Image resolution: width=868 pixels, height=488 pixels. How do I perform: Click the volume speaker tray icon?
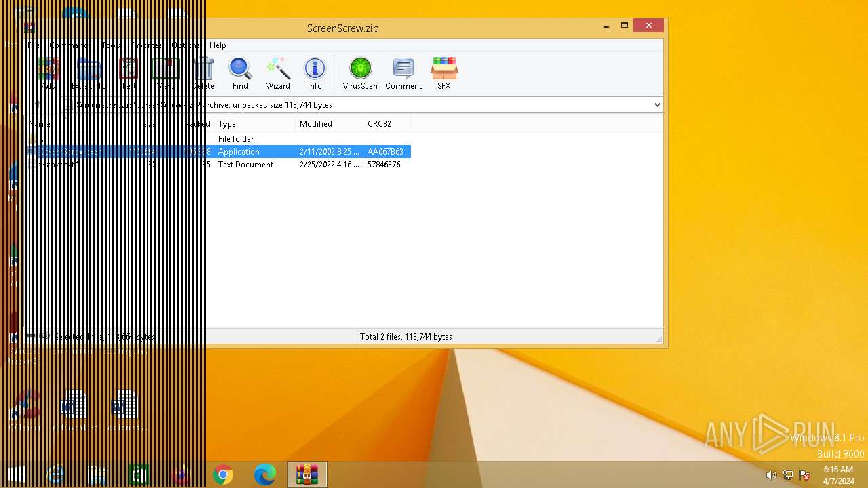coord(771,475)
